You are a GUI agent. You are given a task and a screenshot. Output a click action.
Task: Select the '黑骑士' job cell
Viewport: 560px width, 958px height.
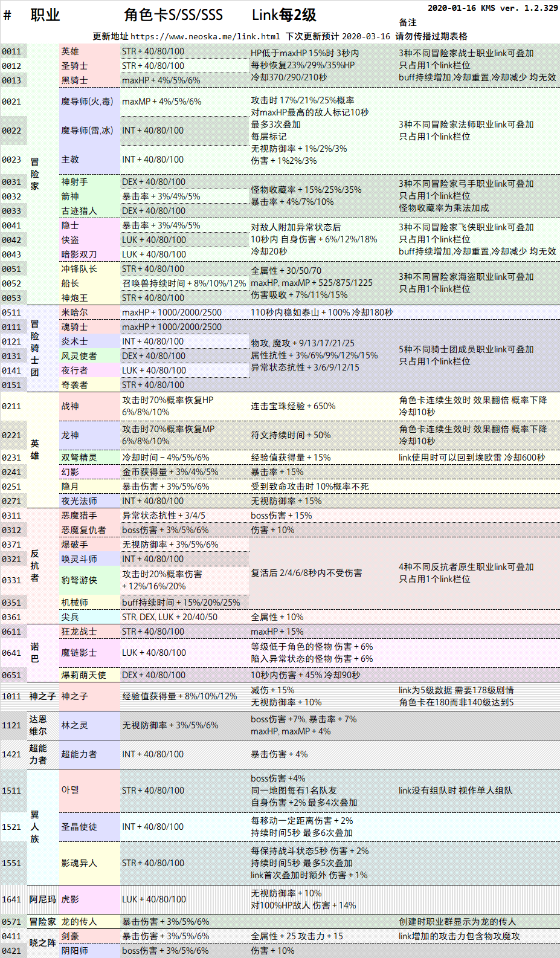(x=89, y=80)
